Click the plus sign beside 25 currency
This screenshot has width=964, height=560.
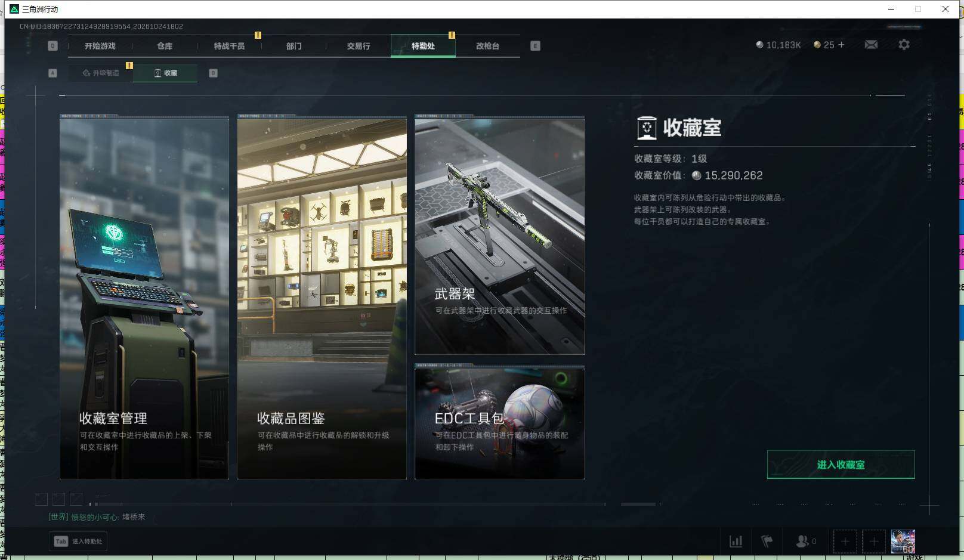coord(841,45)
